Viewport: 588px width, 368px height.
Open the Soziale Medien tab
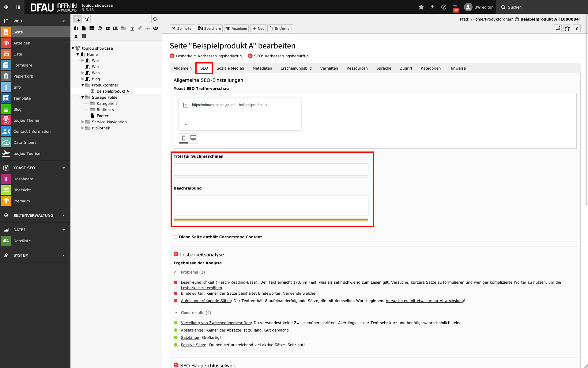[x=230, y=68]
